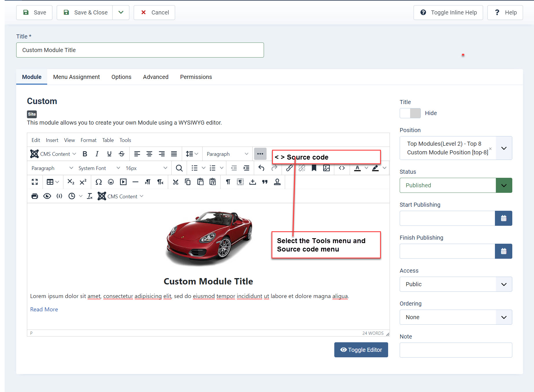The image size is (534, 392).
Task: Switch to the Menu Assignment tab
Action: 76,77
